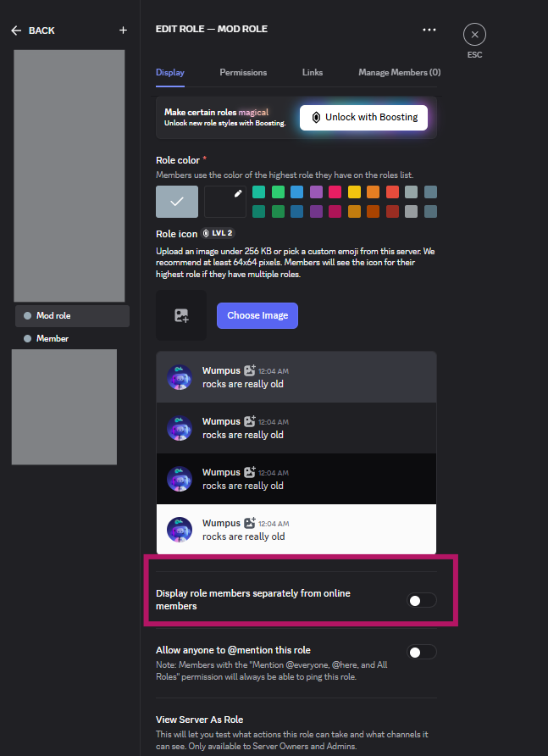Open custom color picker with pencil icon
Screen dimensions: 548x756
tap(225, 202)
